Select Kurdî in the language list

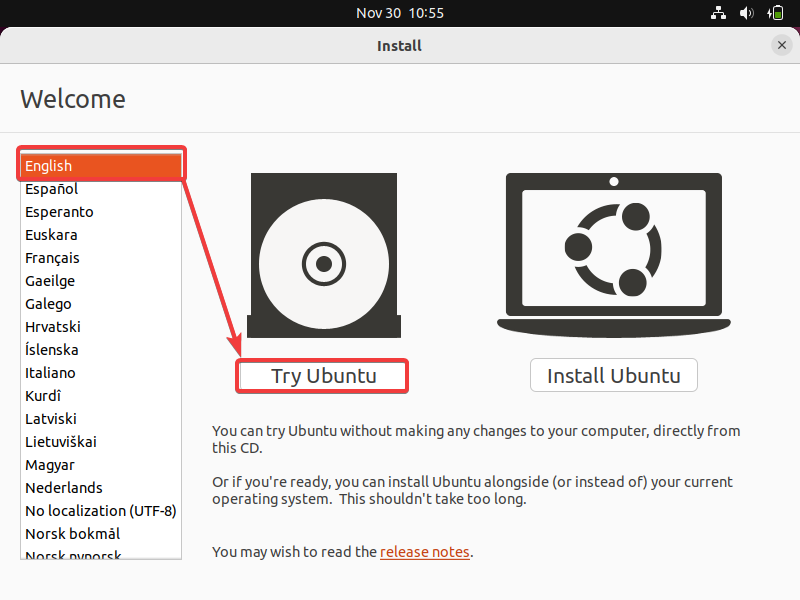(101, 395)
